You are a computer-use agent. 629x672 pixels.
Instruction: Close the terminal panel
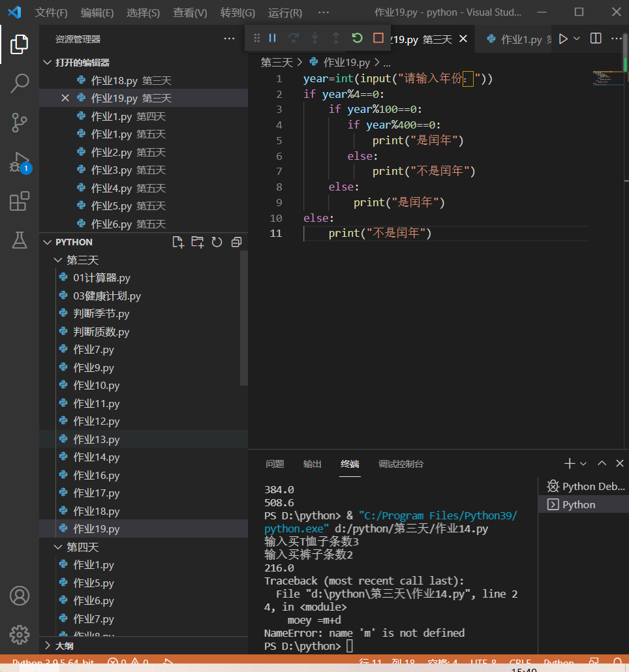pyautogui.click(x=620, y=463)
